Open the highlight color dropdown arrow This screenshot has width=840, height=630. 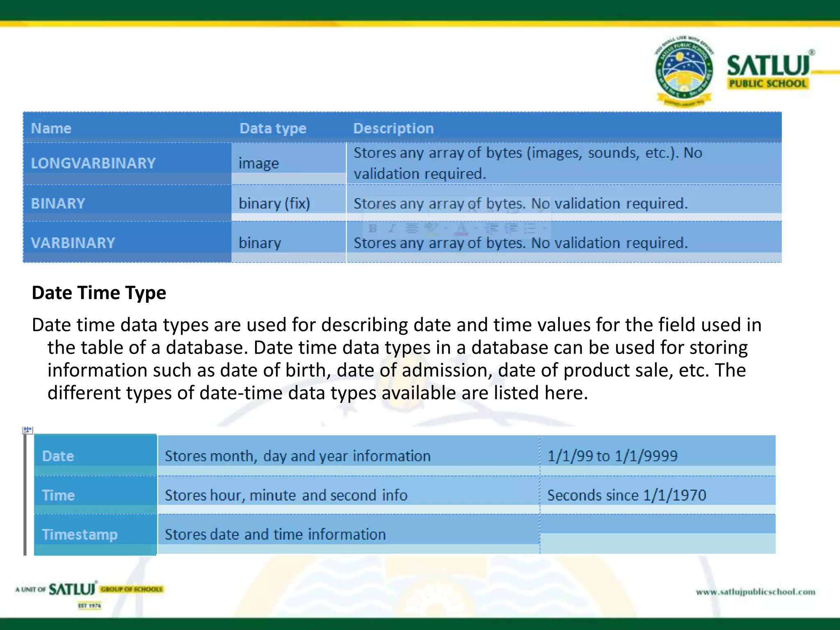point(445,228)
